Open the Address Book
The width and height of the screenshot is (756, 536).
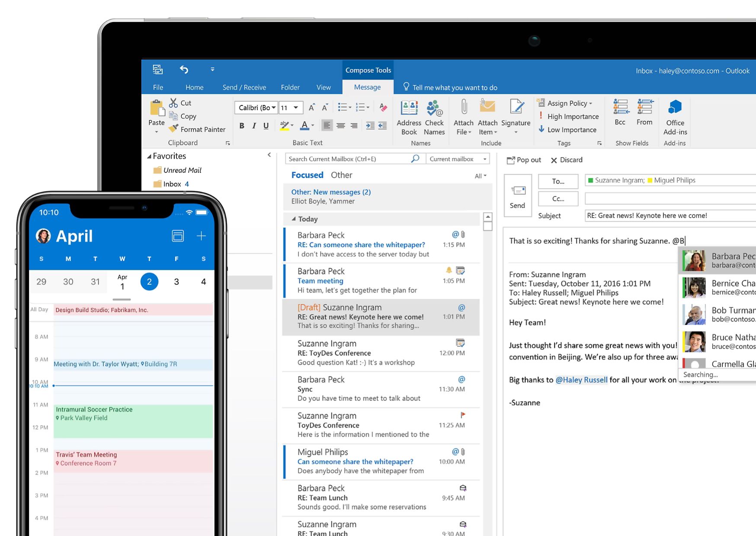pos(409,118)
